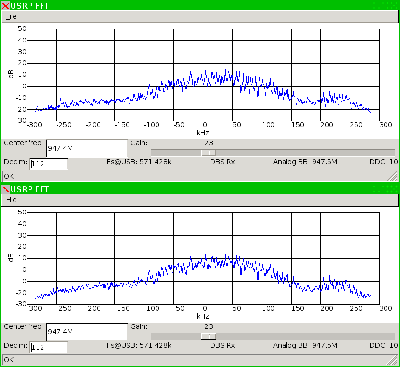Click the Gain slider track right of handle, upper window
The width and height of the screenshot is (400, 367).
click(x=305, y=153)
